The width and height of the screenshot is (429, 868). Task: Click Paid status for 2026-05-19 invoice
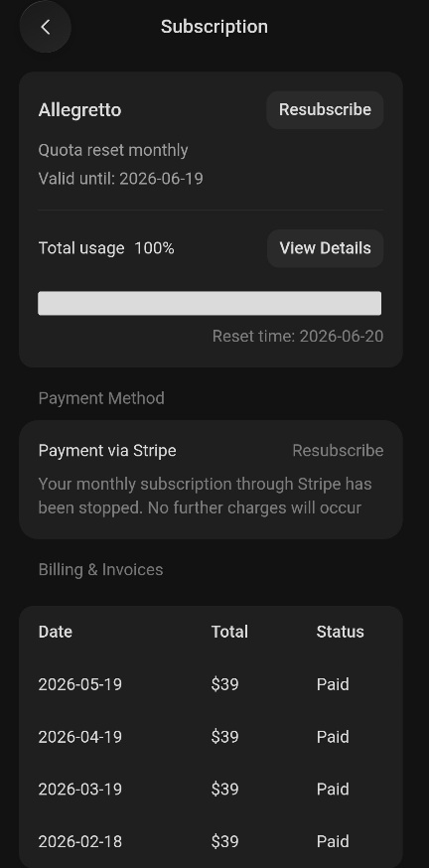[333, 685]
